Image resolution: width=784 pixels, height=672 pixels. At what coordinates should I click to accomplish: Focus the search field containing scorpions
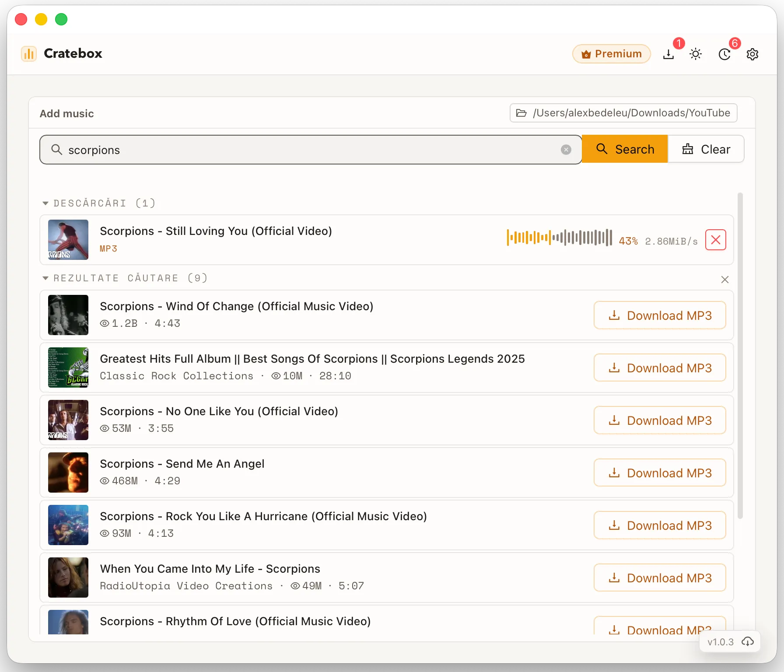coord(311,150)
